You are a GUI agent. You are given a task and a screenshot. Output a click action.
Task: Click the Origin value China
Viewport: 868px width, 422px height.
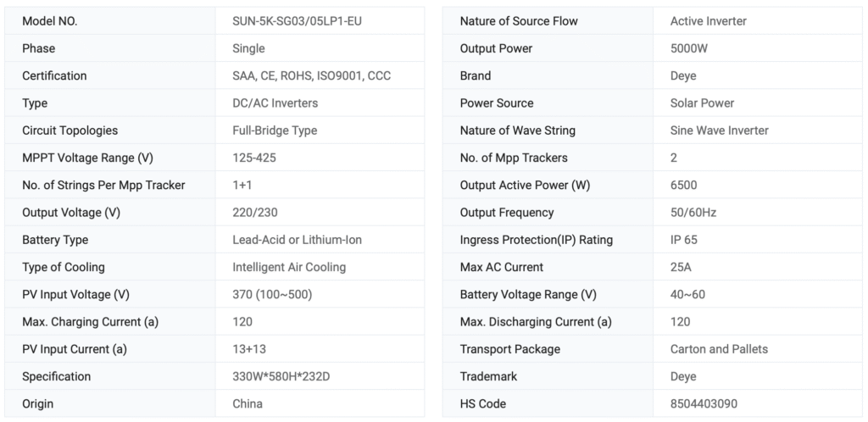(248, 403)
